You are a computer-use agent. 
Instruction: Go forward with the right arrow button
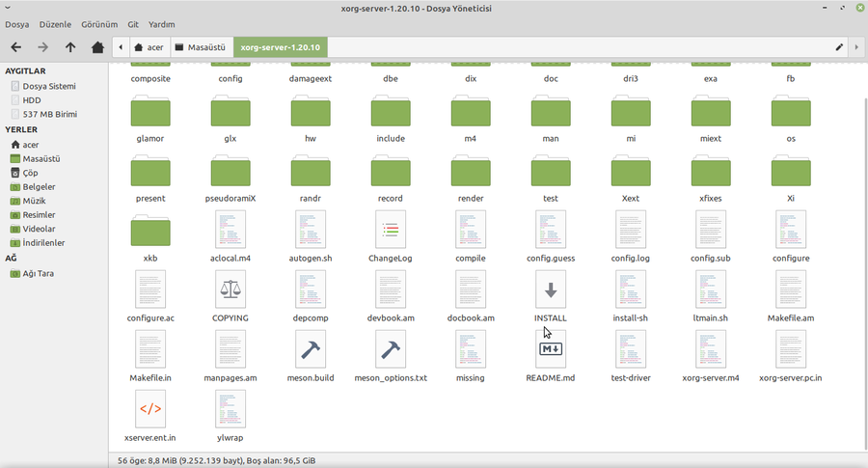(x=42, y=47)
